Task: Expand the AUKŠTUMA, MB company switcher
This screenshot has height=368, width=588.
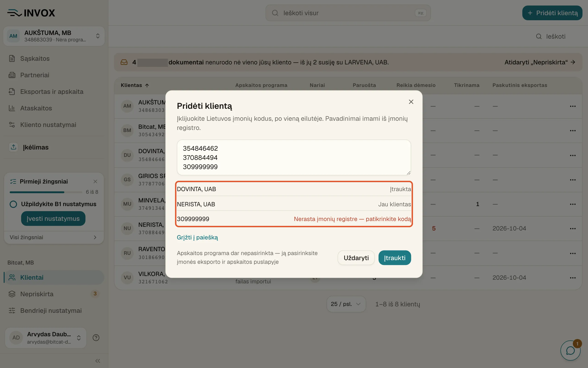Action: [54, 36]
